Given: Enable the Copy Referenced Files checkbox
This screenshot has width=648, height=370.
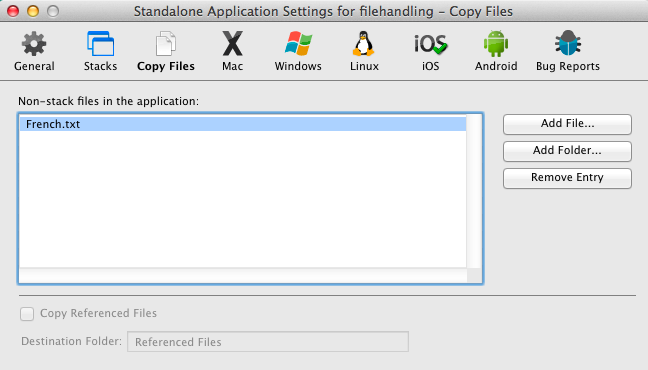Looking at the screenshot, I should click(27, 314).
